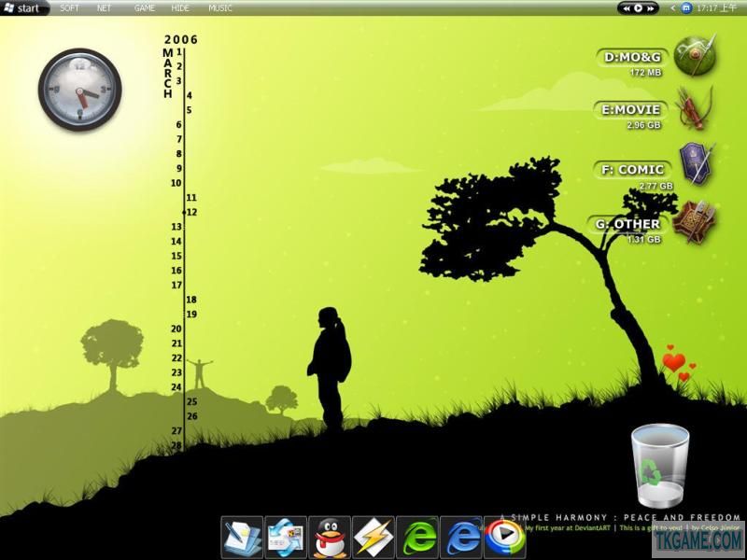The height and width of the screenshot is (560, 747).
Task: Expand hidden system tray icons arrow
Action: [672, 8]
